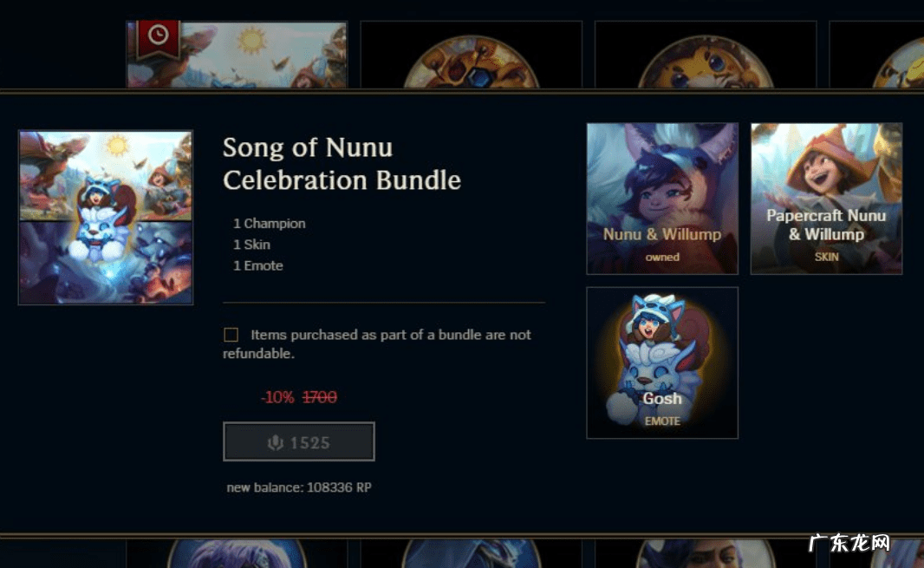Click the RP currency icon on purchase button
The image size is (924, 568).
click(275, 442)
